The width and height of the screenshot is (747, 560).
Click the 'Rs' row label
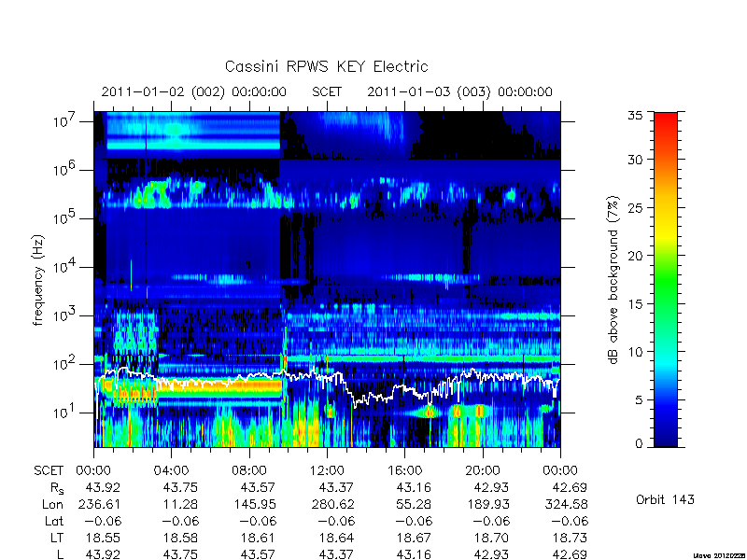57,488
